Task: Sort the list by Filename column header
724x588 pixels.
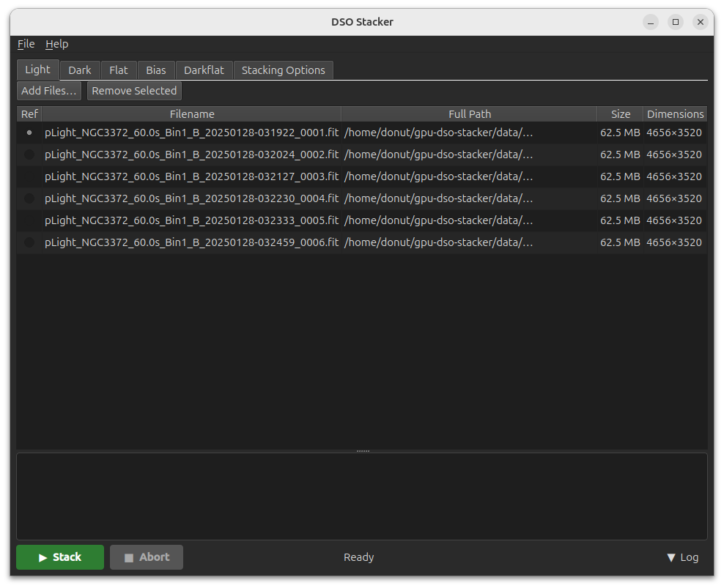Action: [x=192, y=114]
